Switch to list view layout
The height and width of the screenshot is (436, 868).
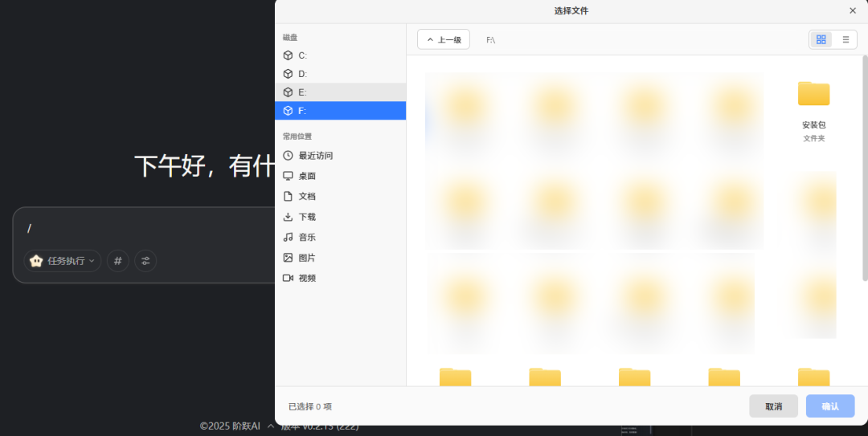(x=845, y=39)
